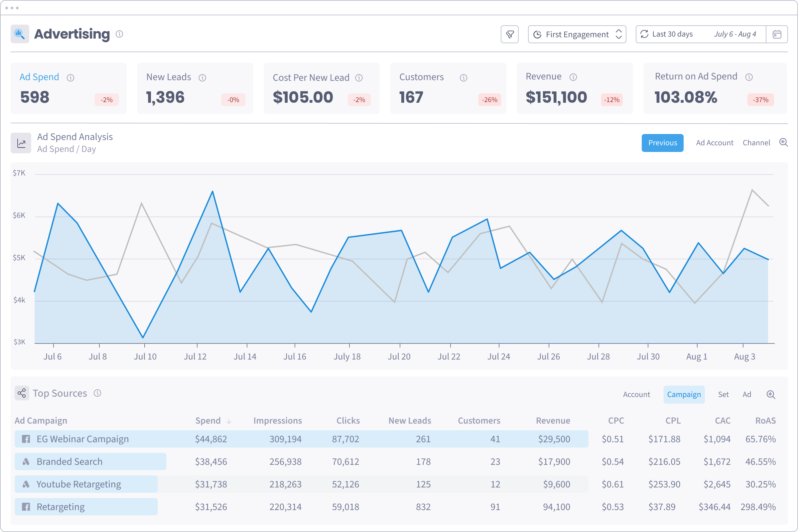This screenshot has height=532, width=798.
Task: Select the Ad Spend metric card
Action: click(x=68, y=88)
